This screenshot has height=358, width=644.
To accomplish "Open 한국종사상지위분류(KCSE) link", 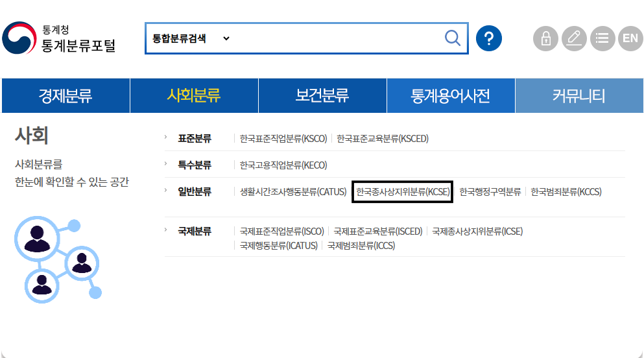I will [402, 192].
